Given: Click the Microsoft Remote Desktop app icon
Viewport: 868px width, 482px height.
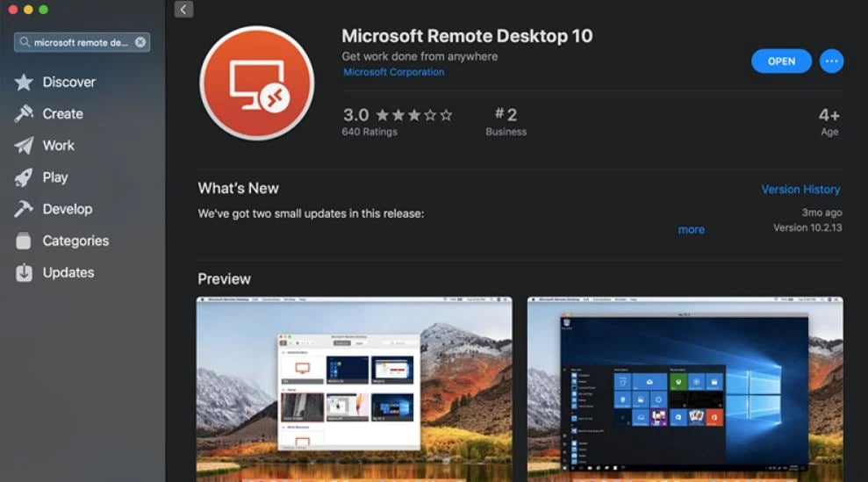Looking at the screenshot, I should pyautogui.click(x=257, y=83).
